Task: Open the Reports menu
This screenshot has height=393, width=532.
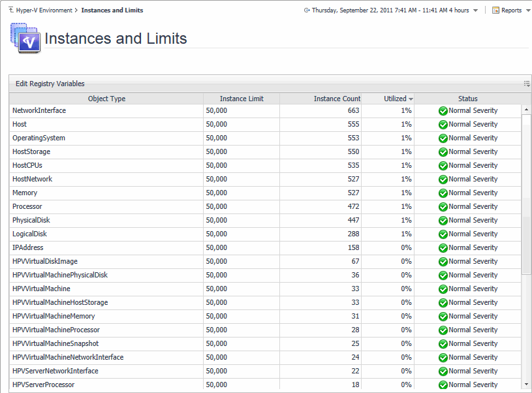Action: 511,10
